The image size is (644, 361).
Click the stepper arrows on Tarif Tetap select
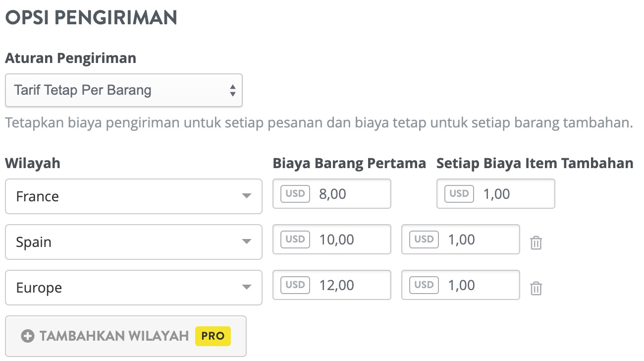tap(232, 90)
